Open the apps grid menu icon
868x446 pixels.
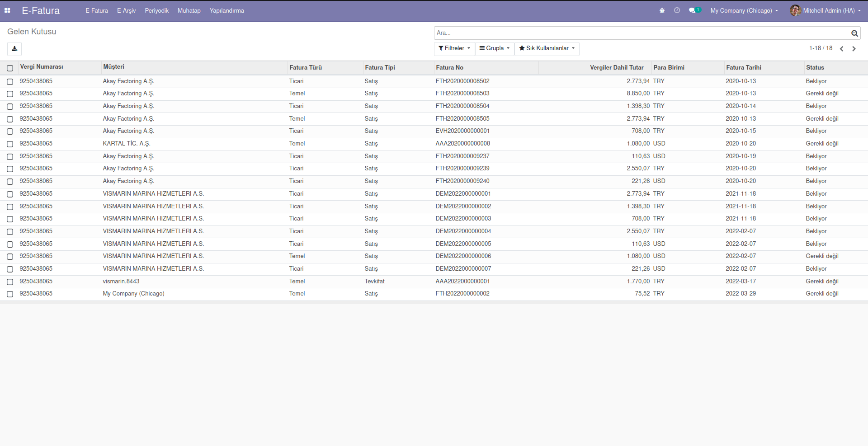(7, 10)
